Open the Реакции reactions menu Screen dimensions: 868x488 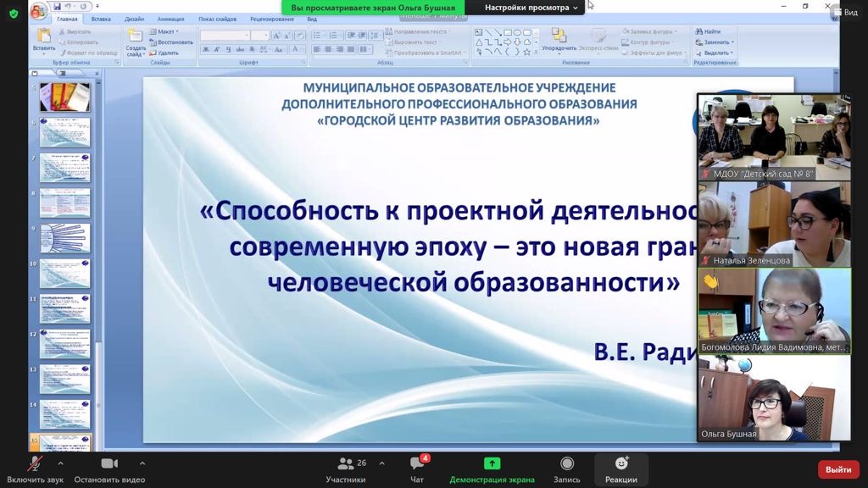tap(621, 470)
